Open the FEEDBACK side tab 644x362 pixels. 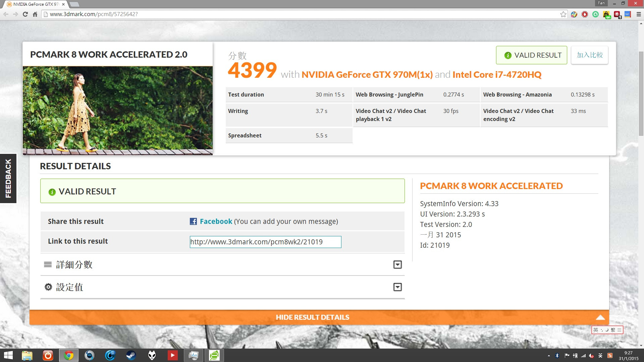pyautogui.click(x=8, y=178)
